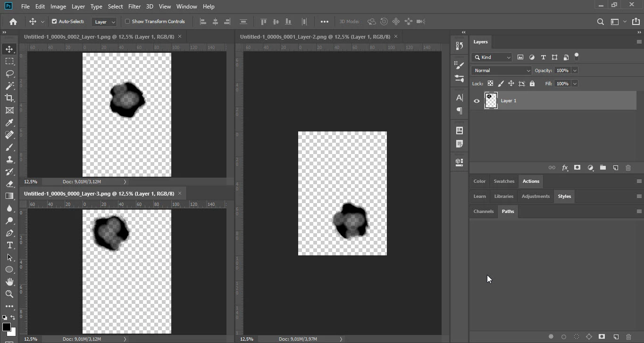Open the Window menu
This screenshot has width=644, height=343.
186,7
